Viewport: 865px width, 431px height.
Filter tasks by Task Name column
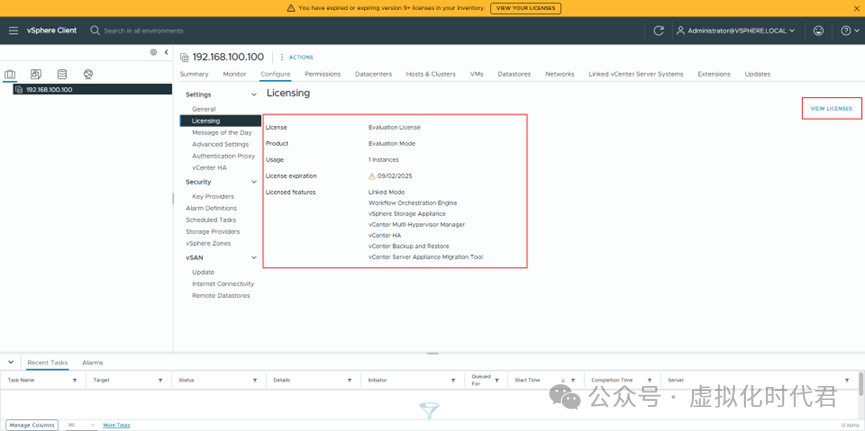click(74, 381)
